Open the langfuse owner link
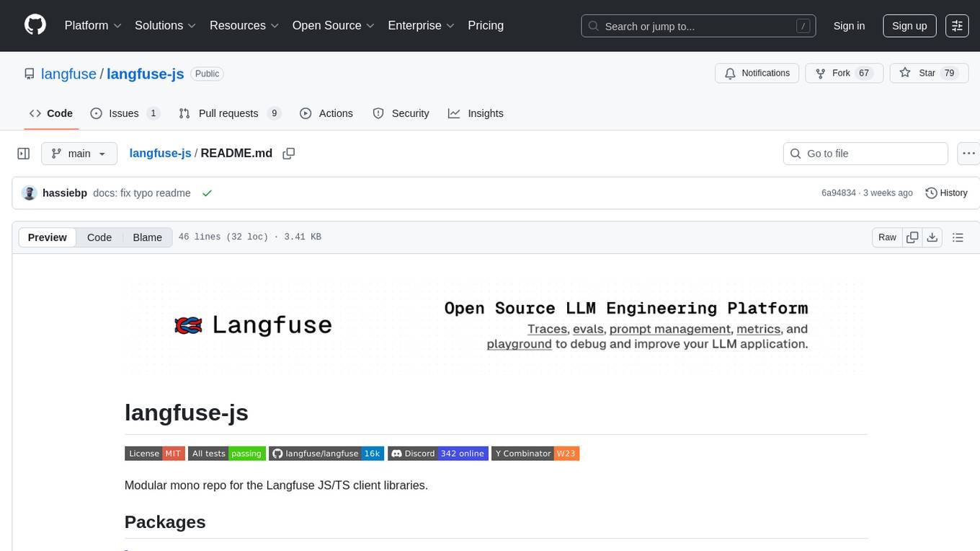 pos(69,74)
